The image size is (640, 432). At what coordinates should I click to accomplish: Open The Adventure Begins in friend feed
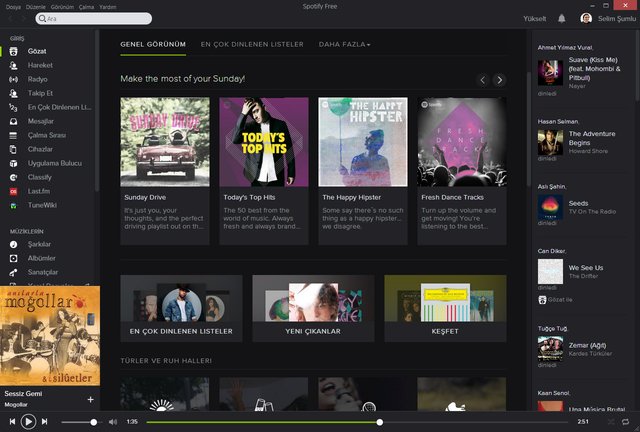tap(592, 138)
